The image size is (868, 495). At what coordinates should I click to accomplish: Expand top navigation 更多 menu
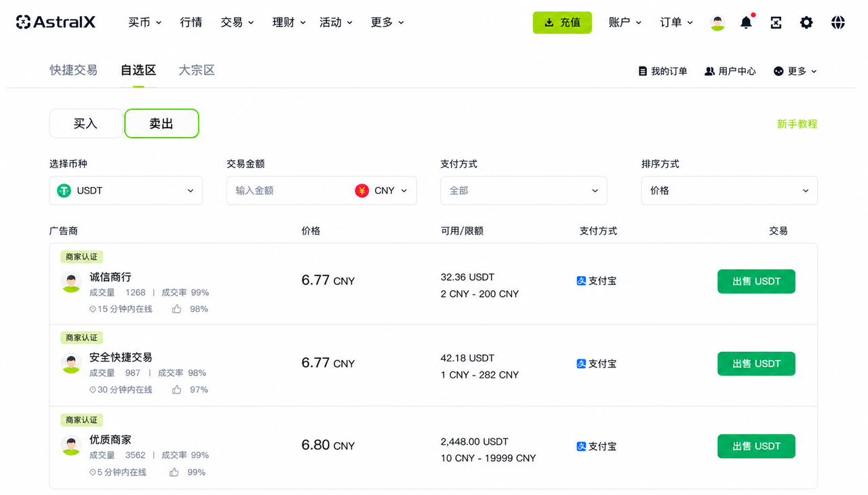pyautogui.click(x=388, y=22)
